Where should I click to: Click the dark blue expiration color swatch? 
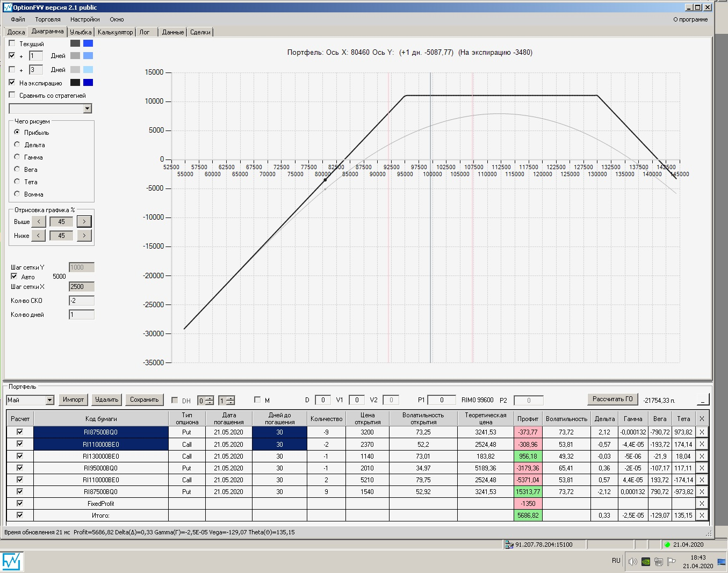pyautogui.click(x=88, y=82)
